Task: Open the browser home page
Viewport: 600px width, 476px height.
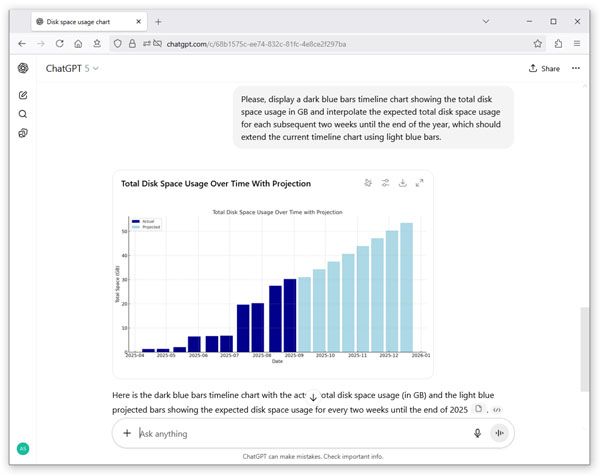Action: click(78, 44)
